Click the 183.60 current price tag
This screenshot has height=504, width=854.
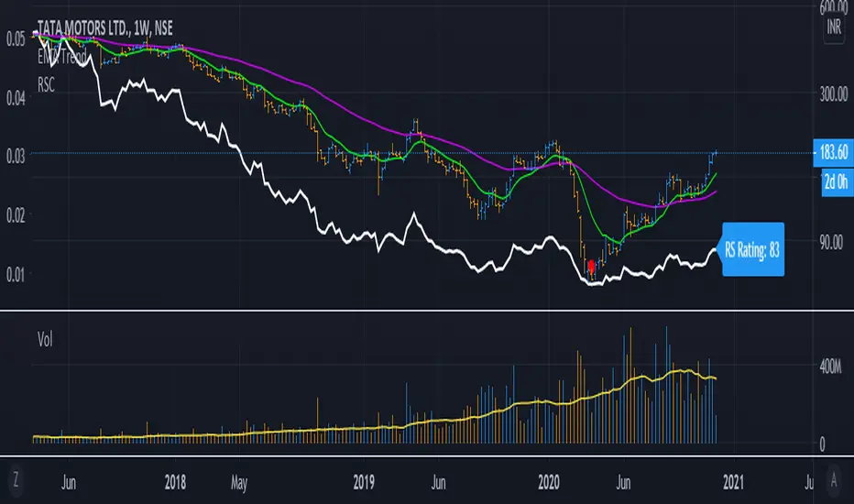pyautogui.click(x=834, y=152)
